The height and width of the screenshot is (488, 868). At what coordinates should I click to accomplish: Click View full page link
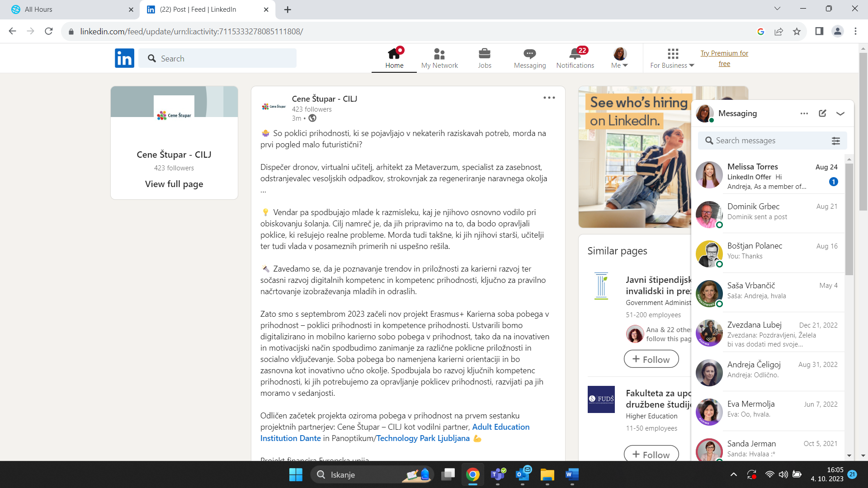coord(174,184)
